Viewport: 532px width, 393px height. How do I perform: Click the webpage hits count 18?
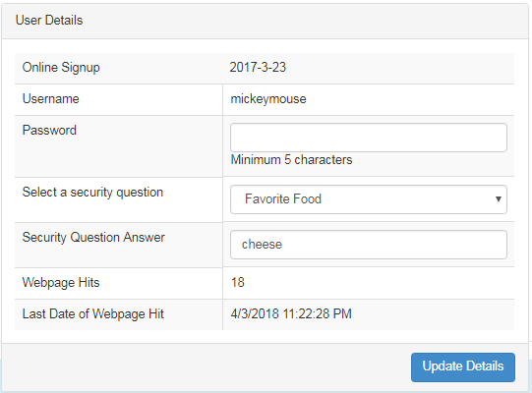pos(238,282)
